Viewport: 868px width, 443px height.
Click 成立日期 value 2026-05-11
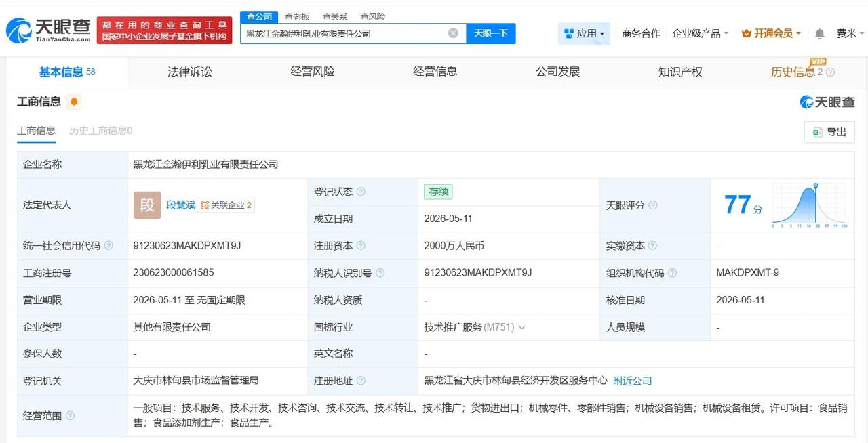coord(449,219)
